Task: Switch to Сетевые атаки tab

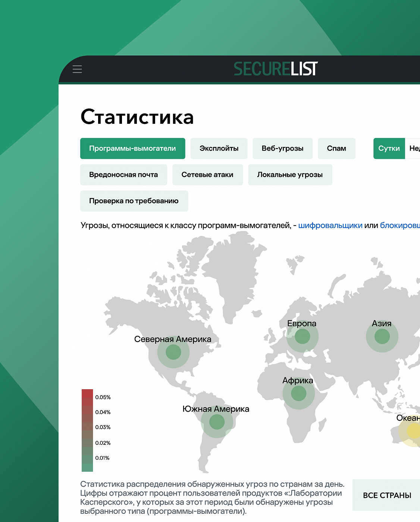Action: [207, 174]
